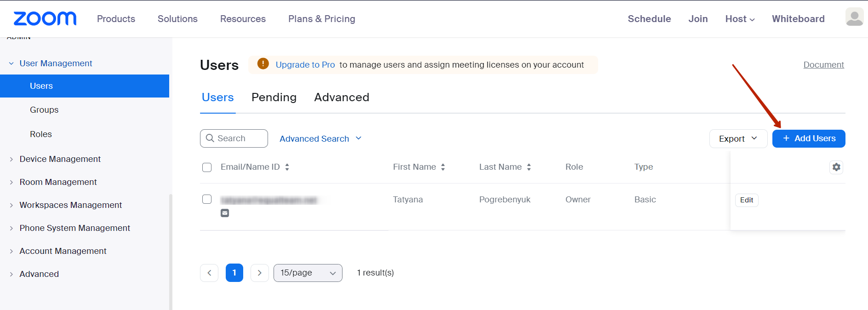868x310 pixels.
Task: Click Edit for Tatyana's row
Action: coord(747,200)
